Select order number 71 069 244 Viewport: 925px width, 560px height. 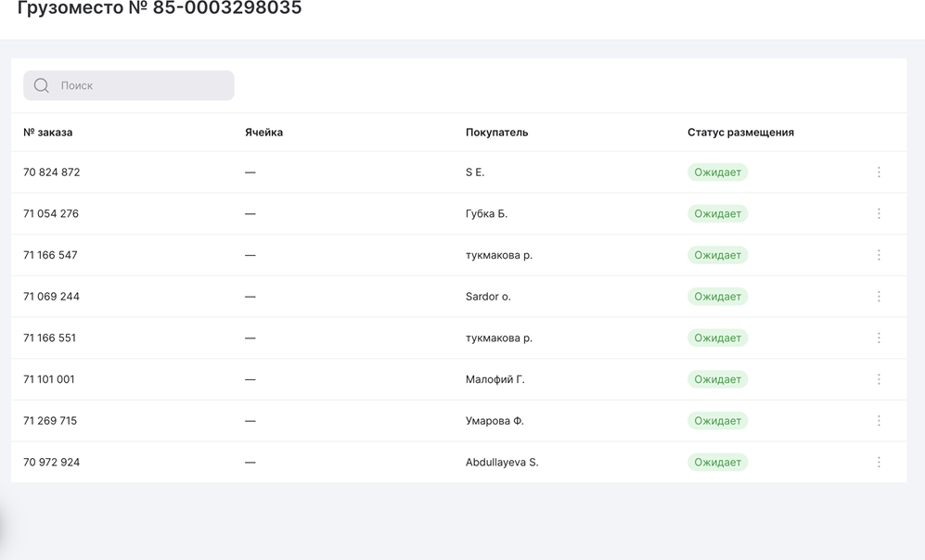(x=52, y=297)
